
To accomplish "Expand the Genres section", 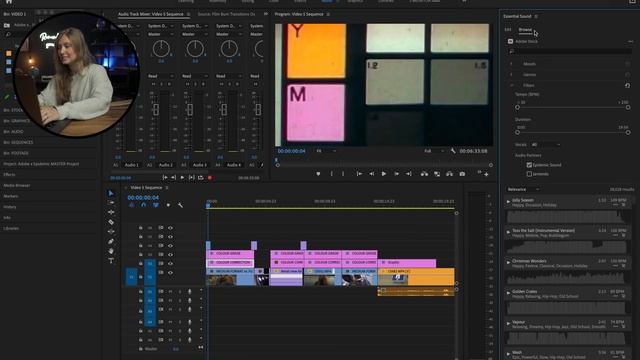I will coord(511,75).
